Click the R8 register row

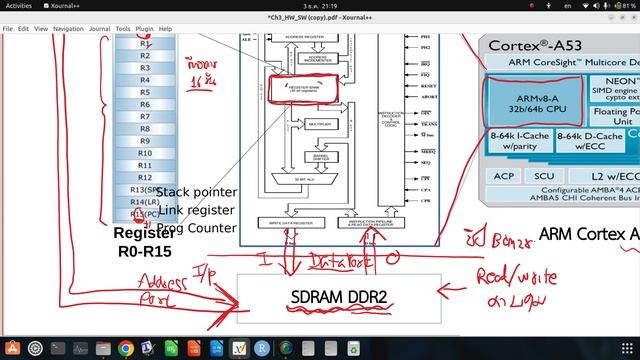(145, 129)
